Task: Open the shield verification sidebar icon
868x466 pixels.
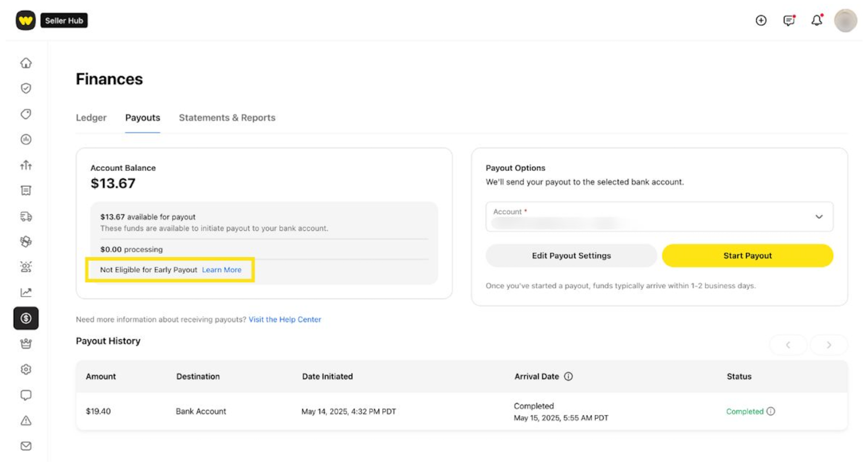Action: (x=26, y=88)
